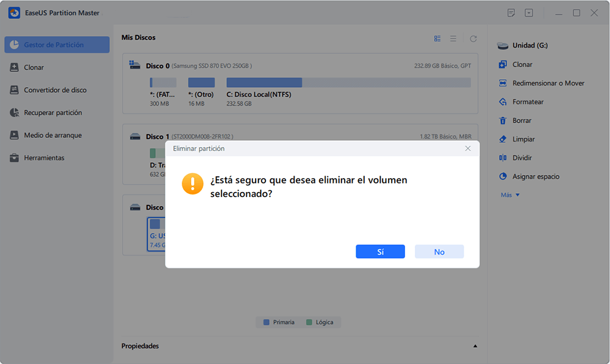Click the Unidad (G:) drive icon
This screenshot has height=364, width=610.
click(x=503, y=46)
